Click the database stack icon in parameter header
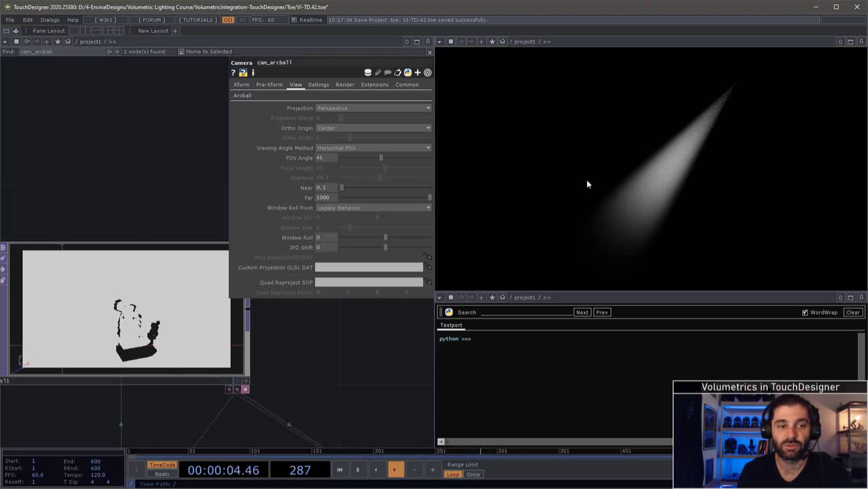Viewport: 868px width, 489px height. point(368,73)
